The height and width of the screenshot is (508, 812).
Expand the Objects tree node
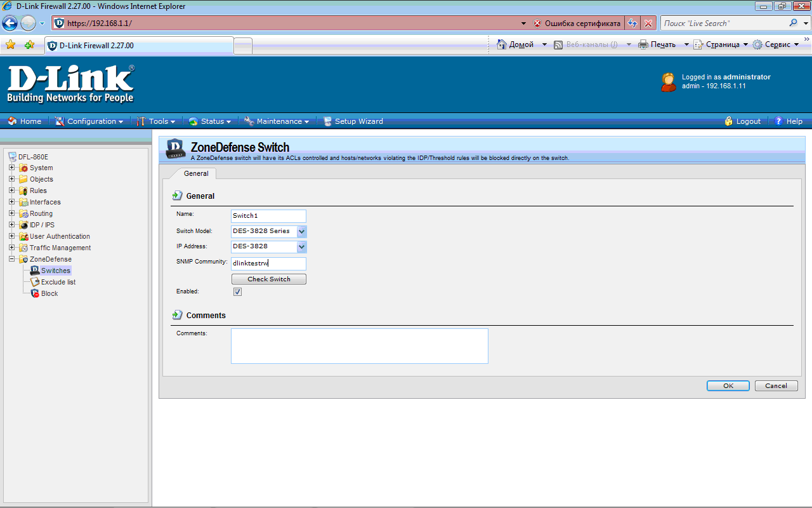pos(12,179)
